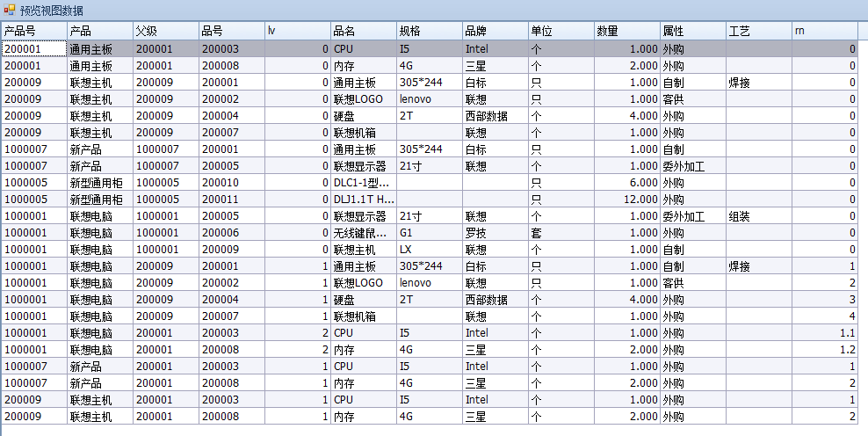Click the 1.2 value in rn column
Screen dimensions: 868x436
tap(825, 350)
